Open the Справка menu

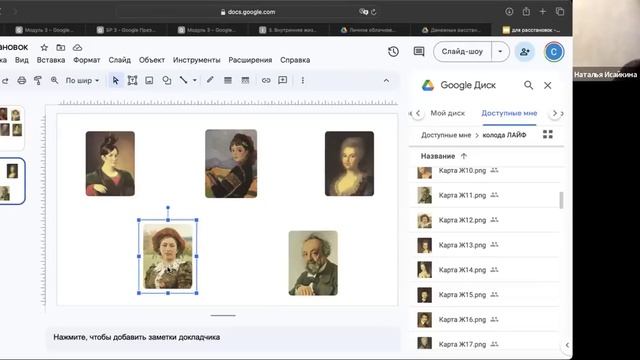point(295,60)
